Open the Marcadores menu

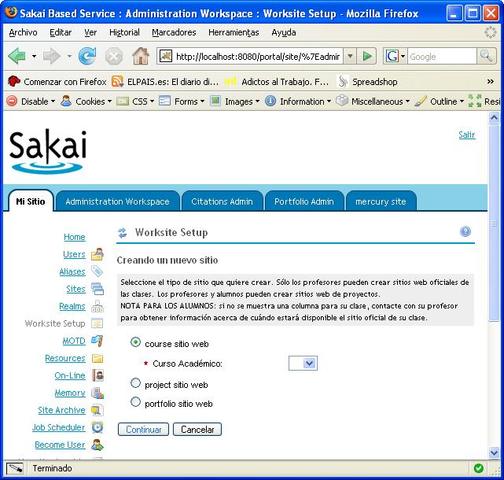174,32
